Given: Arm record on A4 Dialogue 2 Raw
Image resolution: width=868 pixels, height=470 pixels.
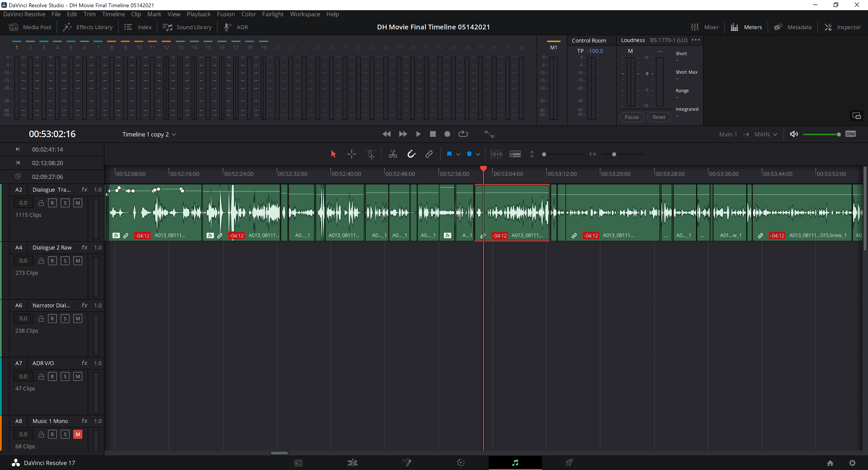Looking at the screenshot, I should point(52,261).
